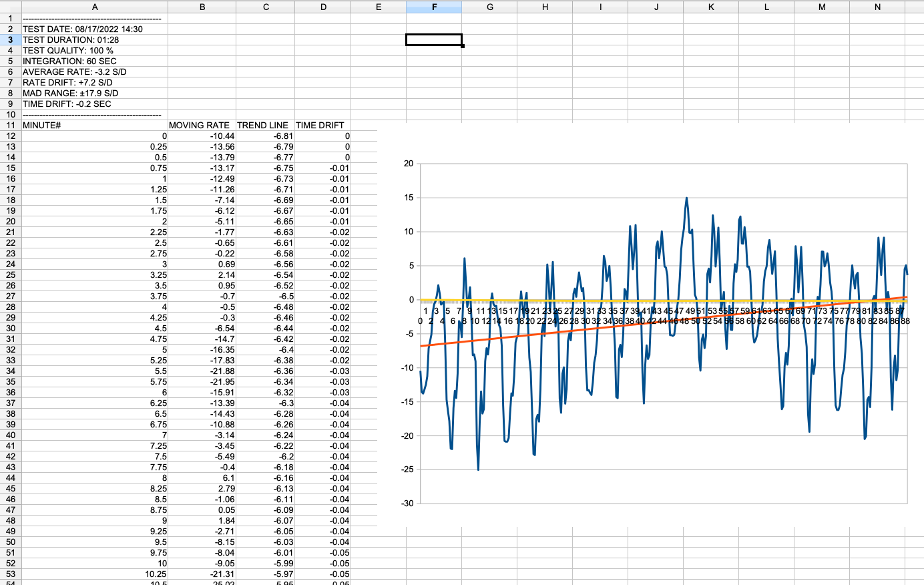This screenshot has height=585, width=924.
Task: Click the y-axis label -30 on chart
Action: click(407, 504)
